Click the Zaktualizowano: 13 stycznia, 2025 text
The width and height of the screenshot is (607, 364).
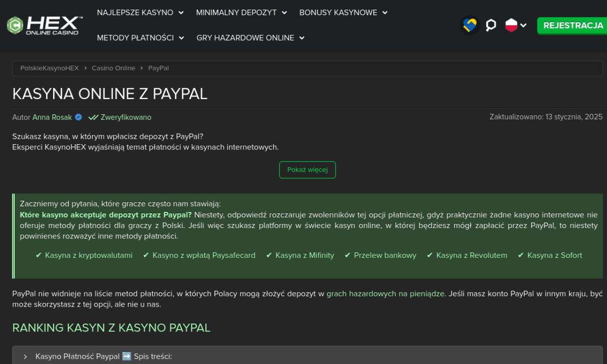(x=546, y=117)
